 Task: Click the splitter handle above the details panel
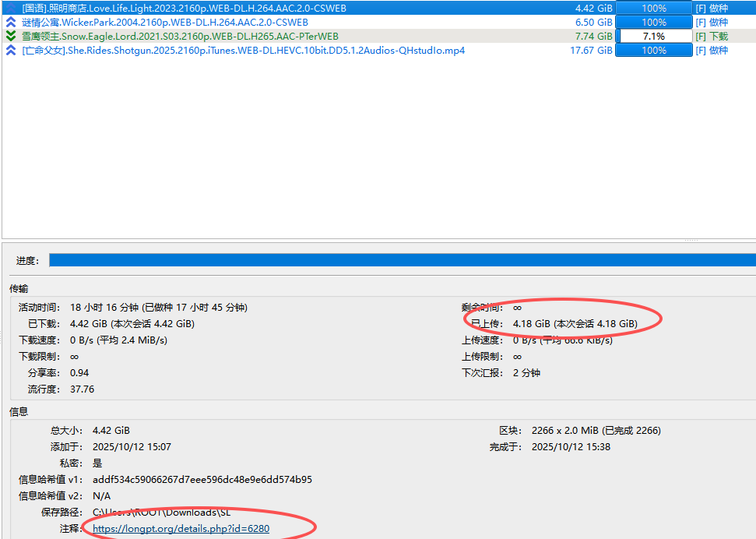[690, 240]
